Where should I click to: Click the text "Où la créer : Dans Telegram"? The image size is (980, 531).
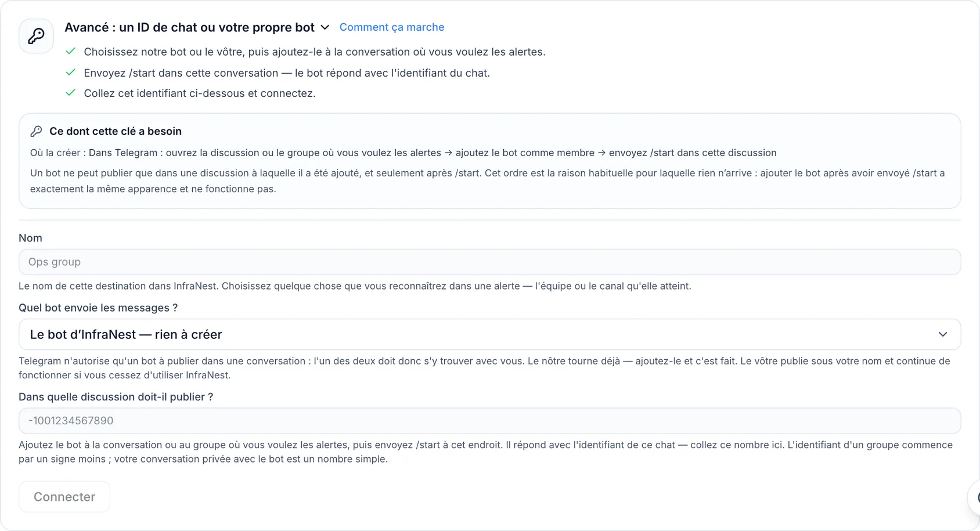94,153
